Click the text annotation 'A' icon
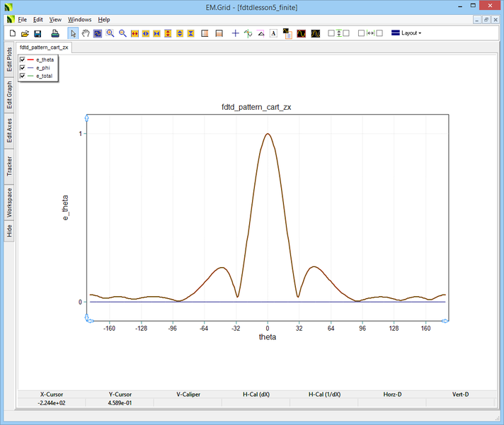Viewport: 504px width, 425px height. 273,33
